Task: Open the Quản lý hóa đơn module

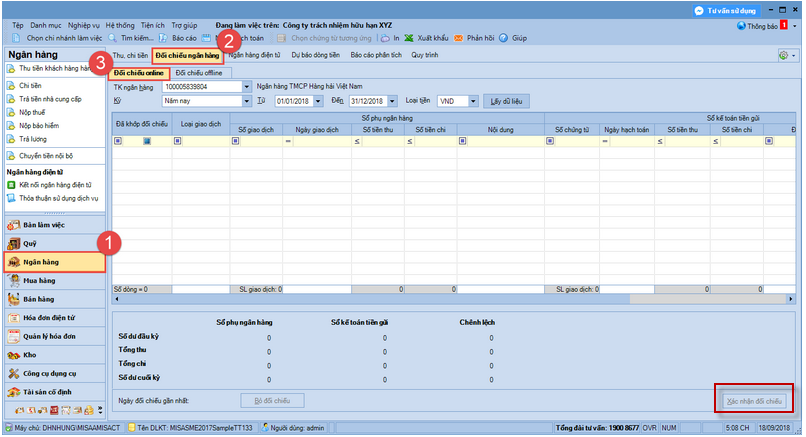Action: click(54, 336)
